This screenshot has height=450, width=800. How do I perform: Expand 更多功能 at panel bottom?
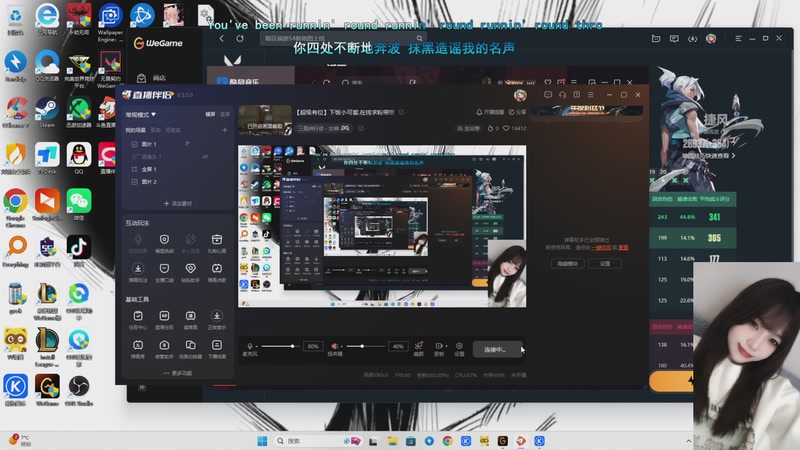(x=178, y=373)
